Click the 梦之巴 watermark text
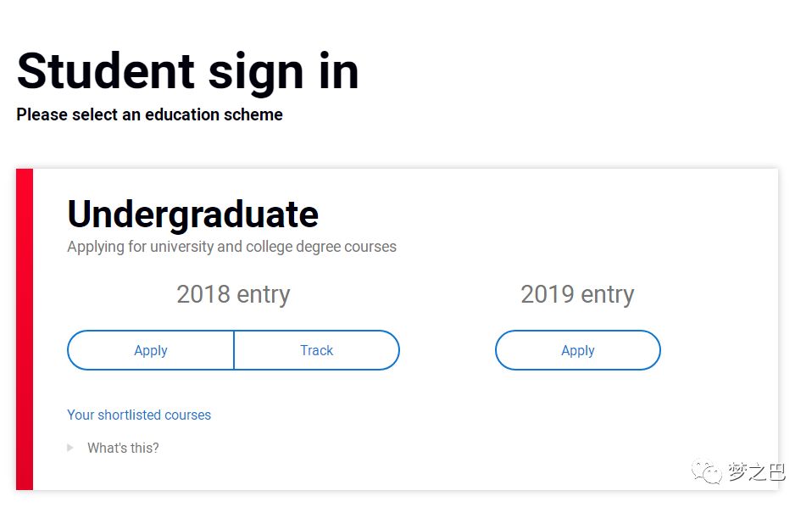812x507 pixels. pyautogui.click(x=757, y=471)
